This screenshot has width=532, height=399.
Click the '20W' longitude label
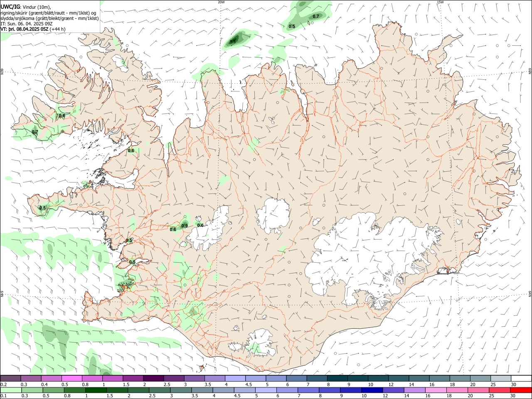pos(221,2)
